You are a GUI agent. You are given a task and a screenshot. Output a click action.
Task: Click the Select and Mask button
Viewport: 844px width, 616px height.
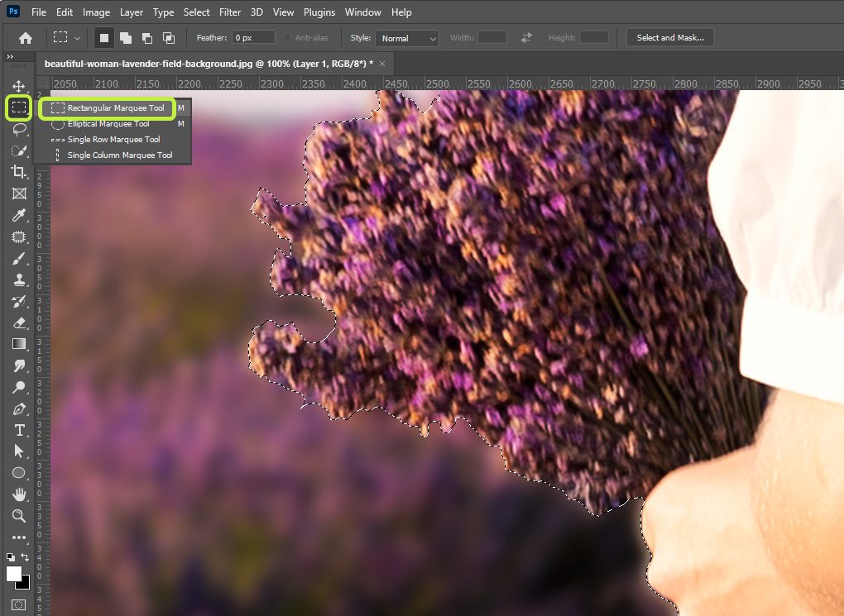click(670, 38)
